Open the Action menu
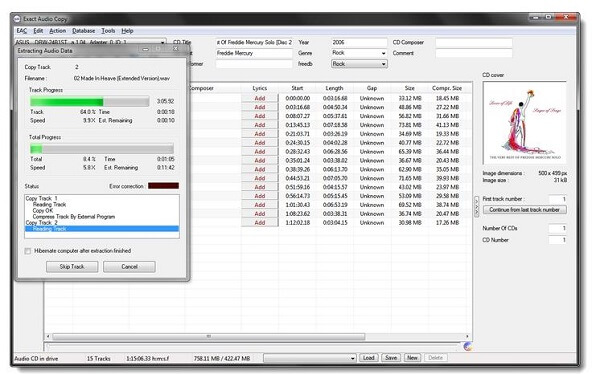The width and height of the screenshot is (600, 374). (57, 31)
